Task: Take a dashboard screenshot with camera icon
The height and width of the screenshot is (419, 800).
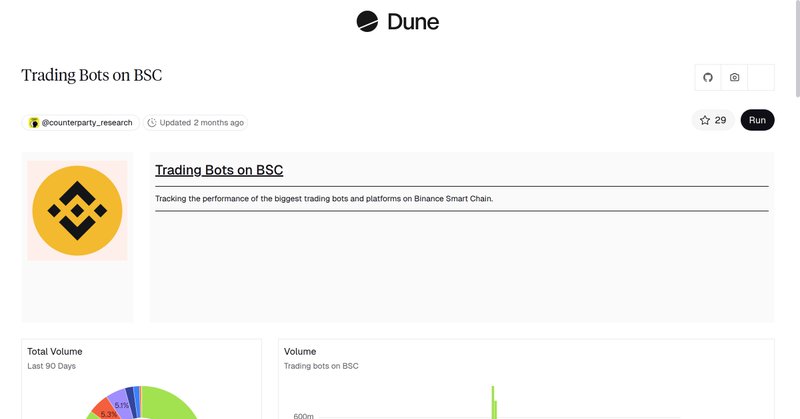Action: tap(734, 78)
